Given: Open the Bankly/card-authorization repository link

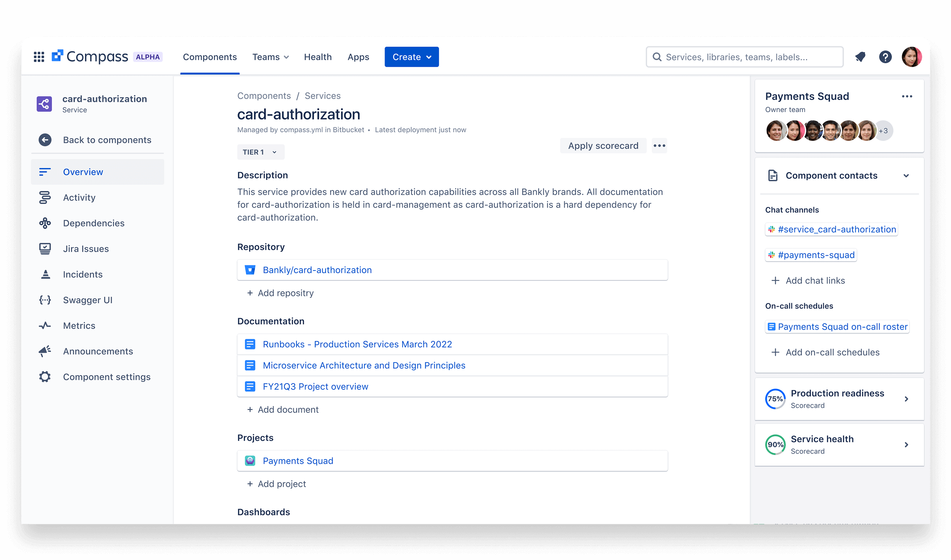Looking at the screenshot, I should 317,270.
